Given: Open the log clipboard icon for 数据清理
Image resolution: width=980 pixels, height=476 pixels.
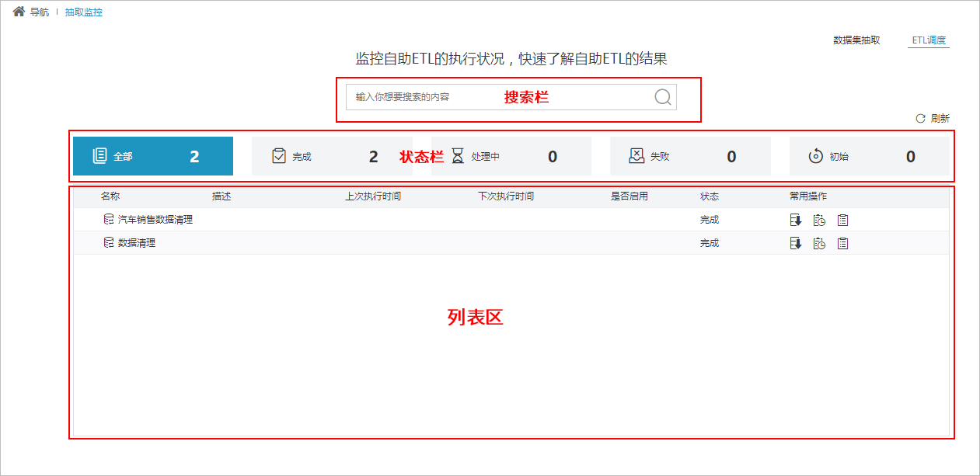Looking at the screenshot, I should pyautogui.click(x=842, y=244).
